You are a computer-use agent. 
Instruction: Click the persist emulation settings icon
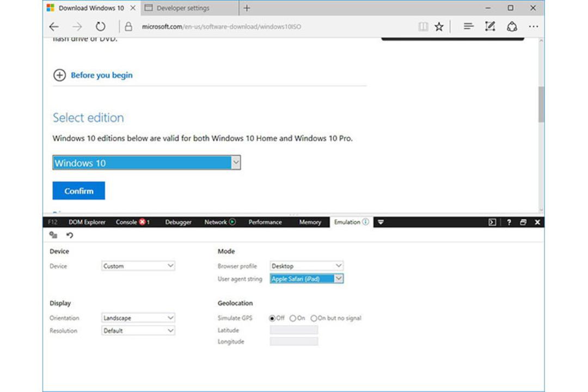[53, 235]
